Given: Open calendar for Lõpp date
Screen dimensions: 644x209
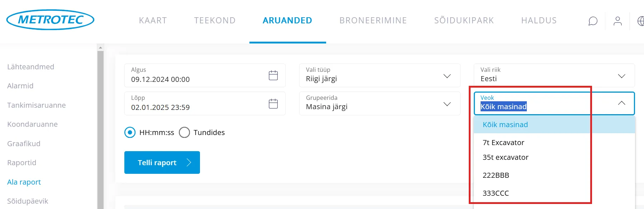Looking at the screenshot, I should coord(273,104).
